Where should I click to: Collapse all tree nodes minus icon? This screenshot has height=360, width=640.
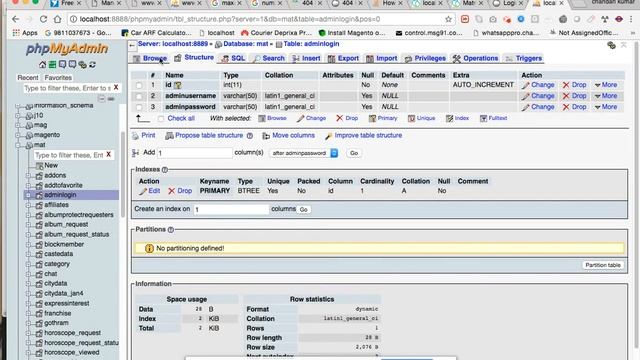102,99
